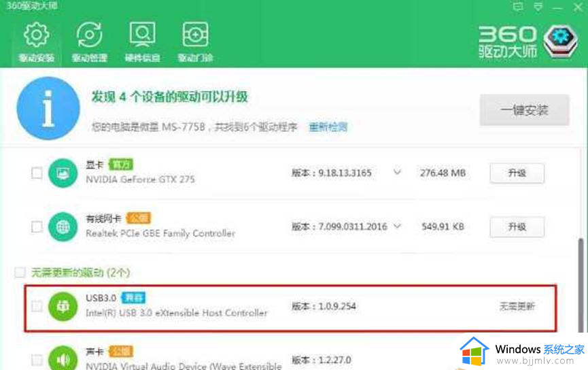
Task: Select the 无需更新 status text for USB3.0
Action: point(517,307)
